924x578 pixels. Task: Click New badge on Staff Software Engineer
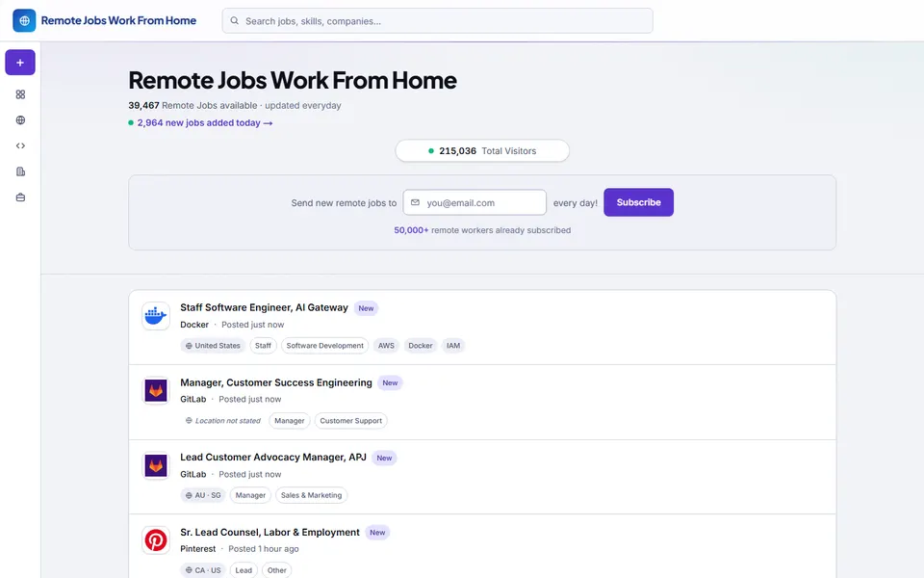(x=366, y=308)
